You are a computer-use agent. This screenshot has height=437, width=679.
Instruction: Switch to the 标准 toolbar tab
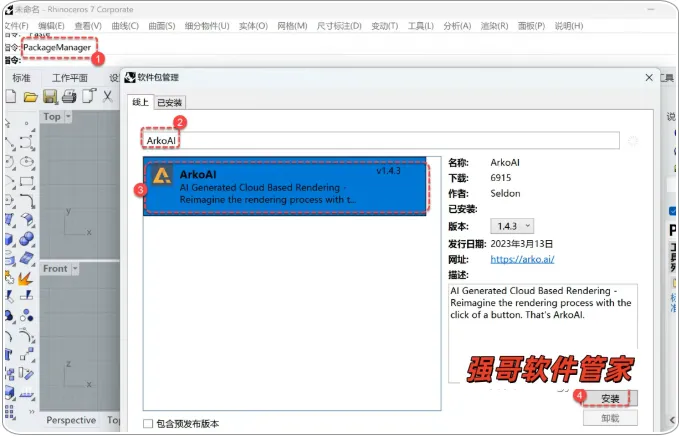click(x=21, y=78)
